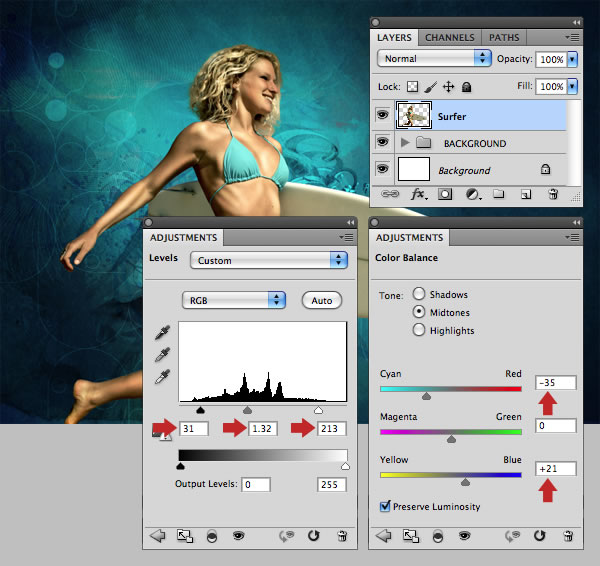View previous state in Color Balance panel
Viewport: 600px width, 566px height.
click(x=512, y=536)
